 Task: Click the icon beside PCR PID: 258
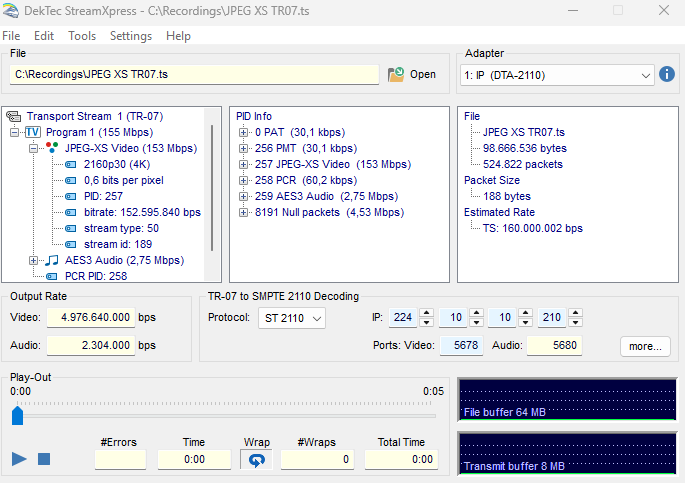pos(52,276)
